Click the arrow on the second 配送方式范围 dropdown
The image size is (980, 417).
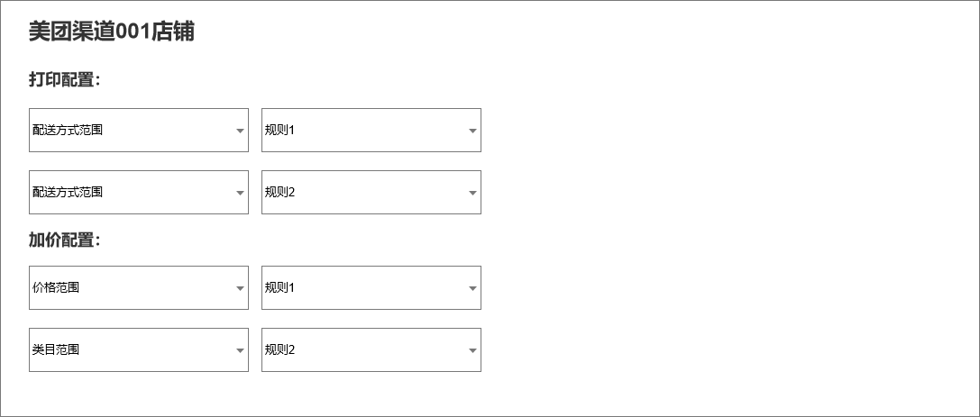pos(240,193)
